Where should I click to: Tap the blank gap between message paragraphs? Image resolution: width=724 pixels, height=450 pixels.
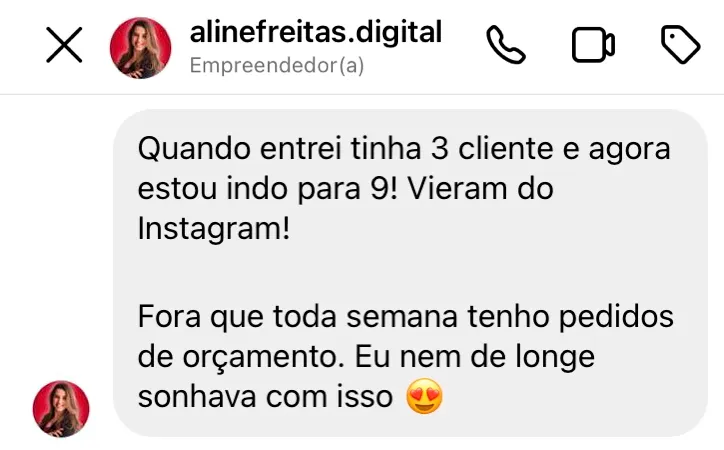[x=410, y=274]
